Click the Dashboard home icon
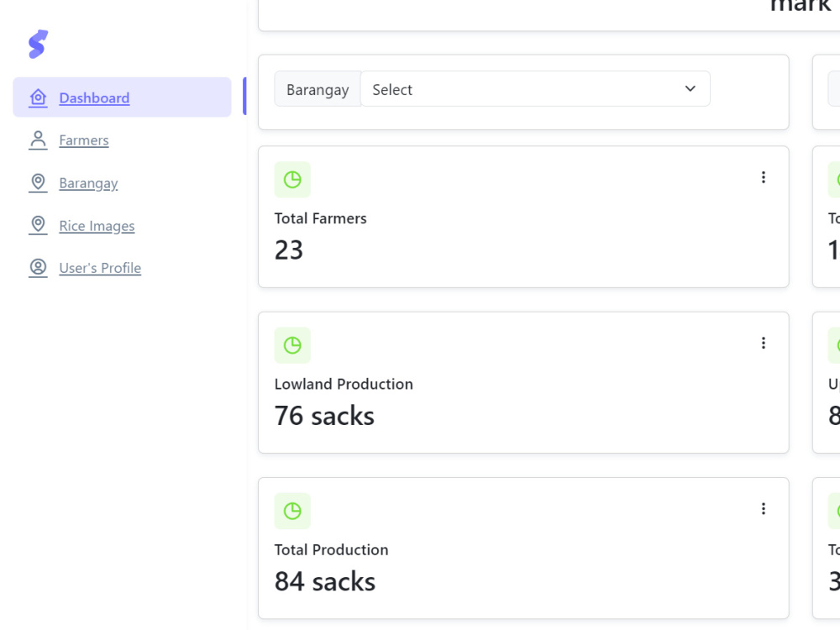Image resolution: width=840 pixels, height=630 pixels. (x=38, y=97)
